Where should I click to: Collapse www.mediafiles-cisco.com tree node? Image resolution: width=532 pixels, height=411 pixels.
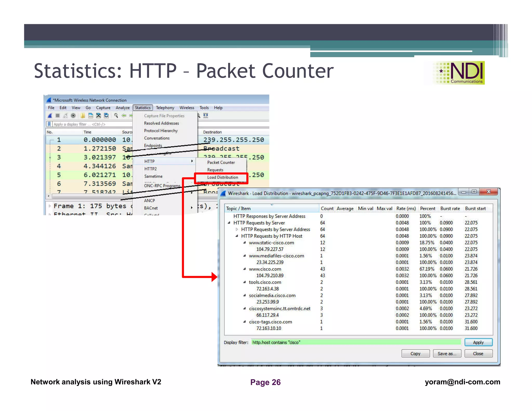point(244,256)
